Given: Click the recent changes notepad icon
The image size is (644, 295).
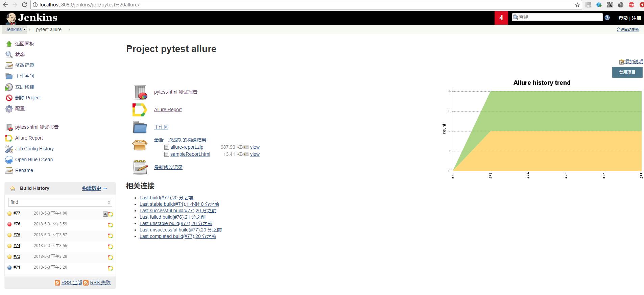Looking at the screenshot, I should point(140,167).
